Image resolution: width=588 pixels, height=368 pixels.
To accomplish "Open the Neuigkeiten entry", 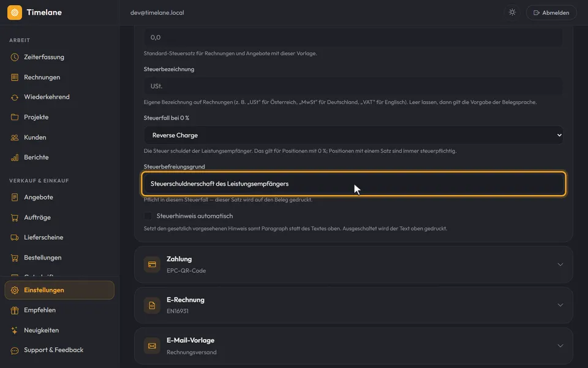I will pyautogui.click(x=59, y=331).
